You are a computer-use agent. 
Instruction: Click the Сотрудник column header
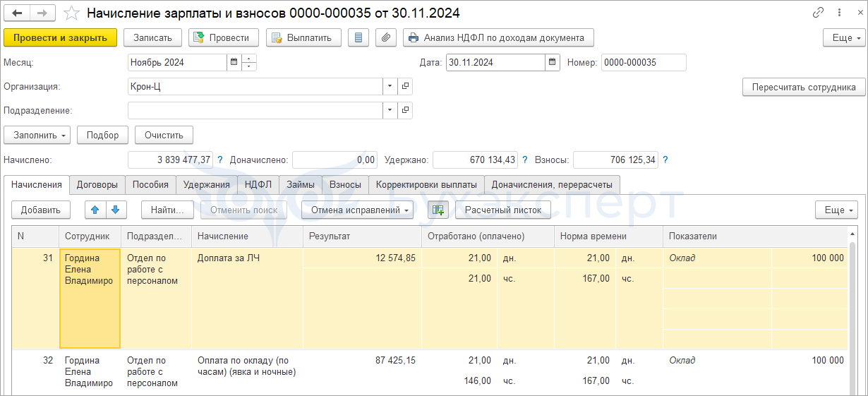pyautogui.click(x=90, y=236)
